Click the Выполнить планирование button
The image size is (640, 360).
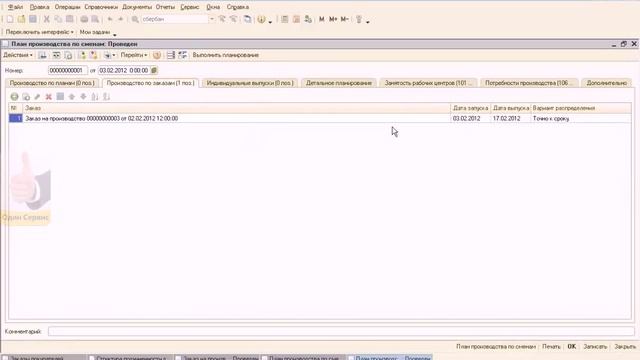[x=226, y=55]
